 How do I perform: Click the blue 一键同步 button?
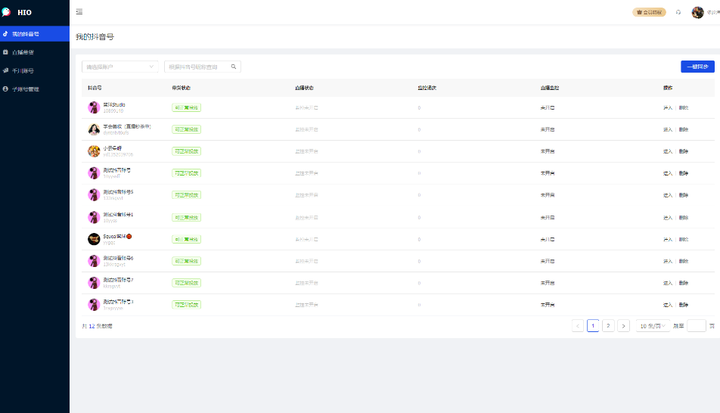pos(698,67)
